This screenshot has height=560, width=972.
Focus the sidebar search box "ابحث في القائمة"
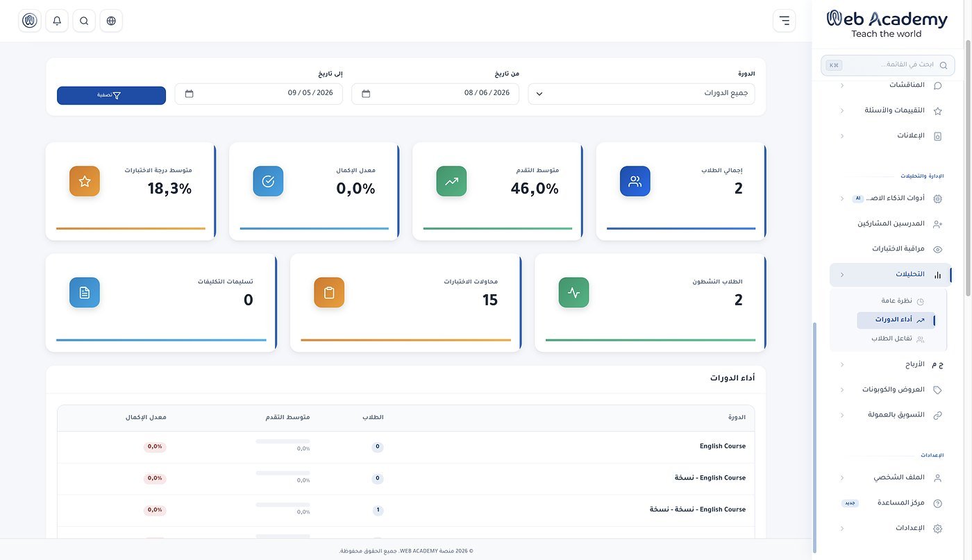coord(888,65)
